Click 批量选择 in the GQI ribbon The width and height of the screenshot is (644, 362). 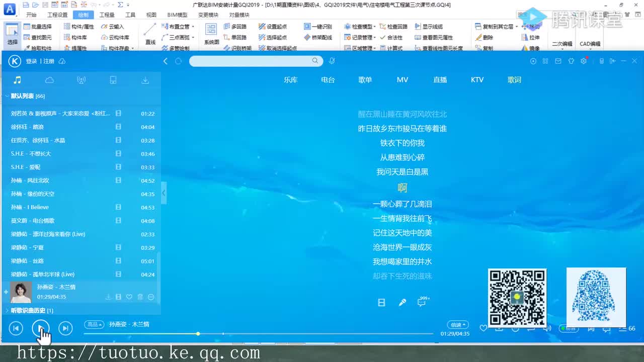(x=38, y=27)
